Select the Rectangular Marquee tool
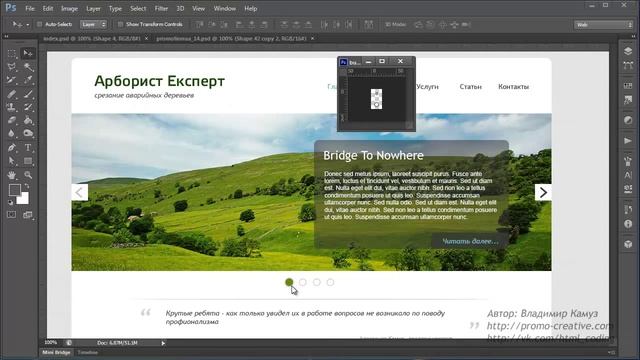Viewport: 640px width, 360px height. coord(11,53)
